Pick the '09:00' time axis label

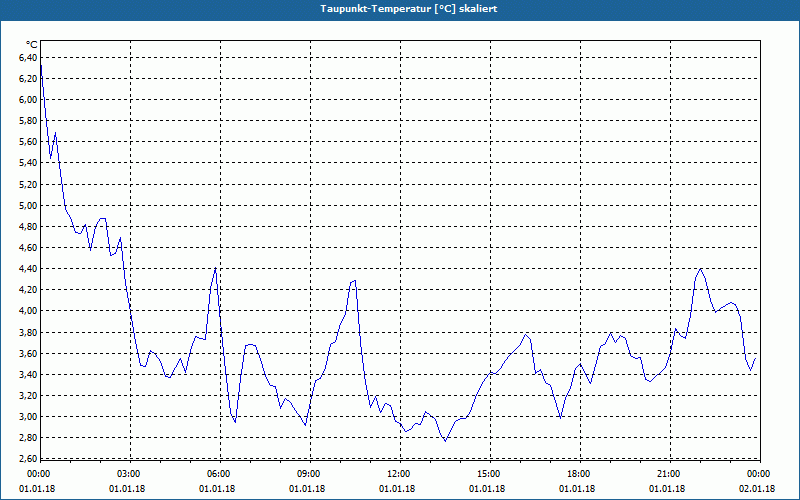[310, 474]
